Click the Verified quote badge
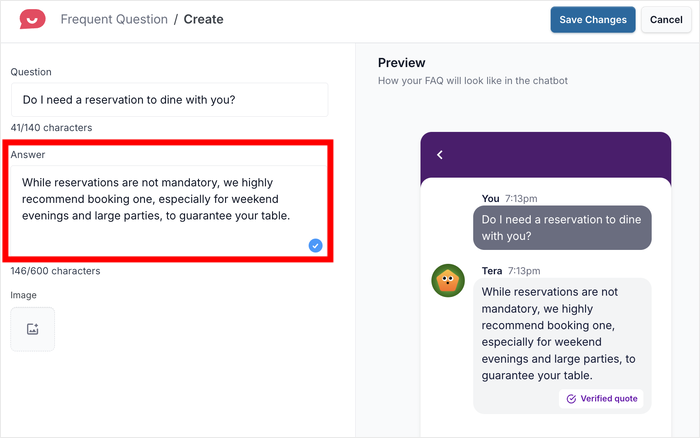This screenshot has height=438, width=700. [601, 398]
